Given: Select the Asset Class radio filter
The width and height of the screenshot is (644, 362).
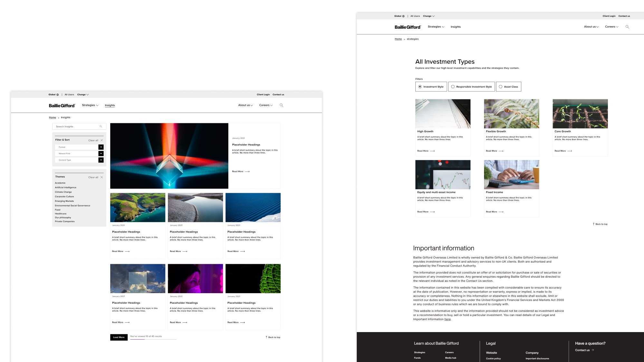Looking at the screenshot, I should pyautogui.click(x=500, y=87).
